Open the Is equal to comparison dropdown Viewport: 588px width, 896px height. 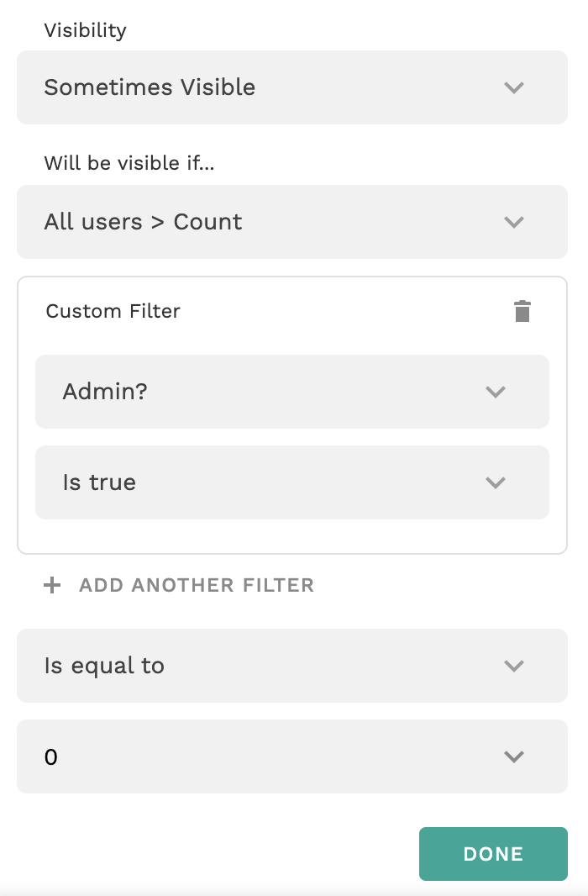(x=252, y=666)
